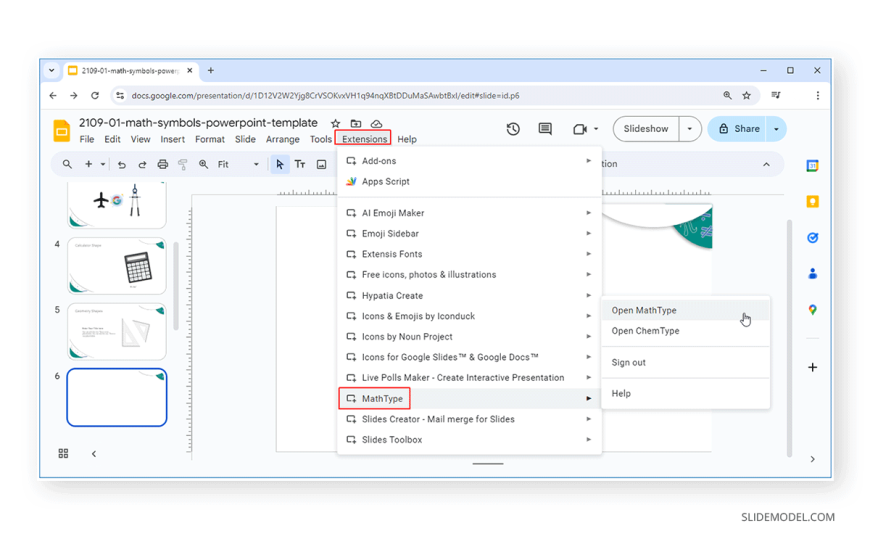Click the browser address bar URL
870x539 pixels.
click(x=325, y=95)
